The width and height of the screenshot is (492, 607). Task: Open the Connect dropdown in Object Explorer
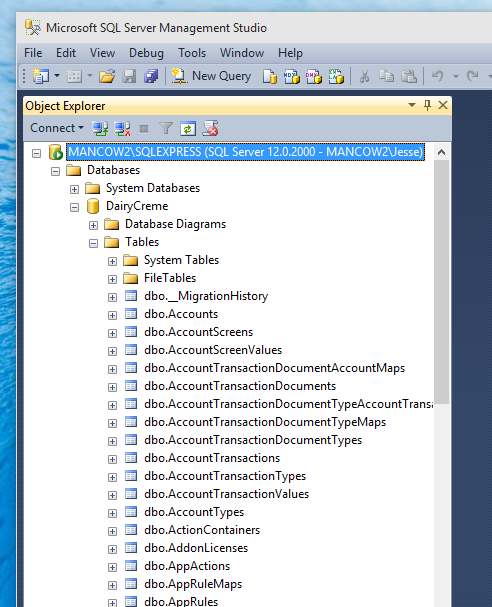coord(57,128)
